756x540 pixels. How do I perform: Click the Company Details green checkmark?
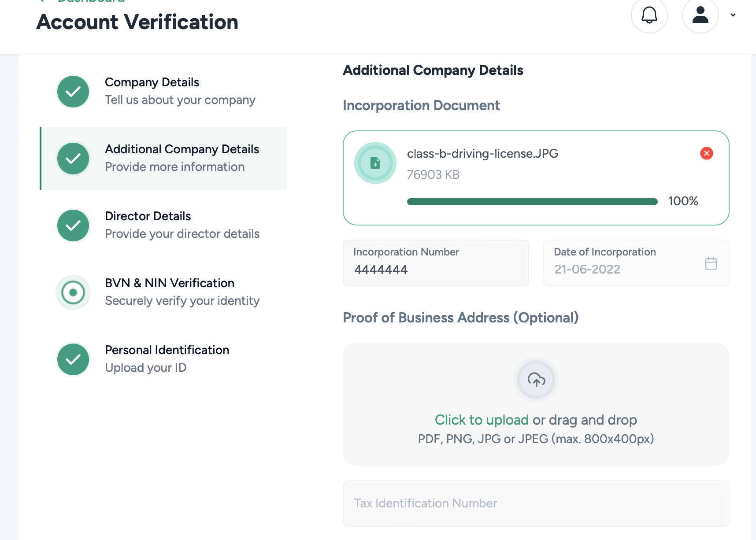click(x=73, y=92)
